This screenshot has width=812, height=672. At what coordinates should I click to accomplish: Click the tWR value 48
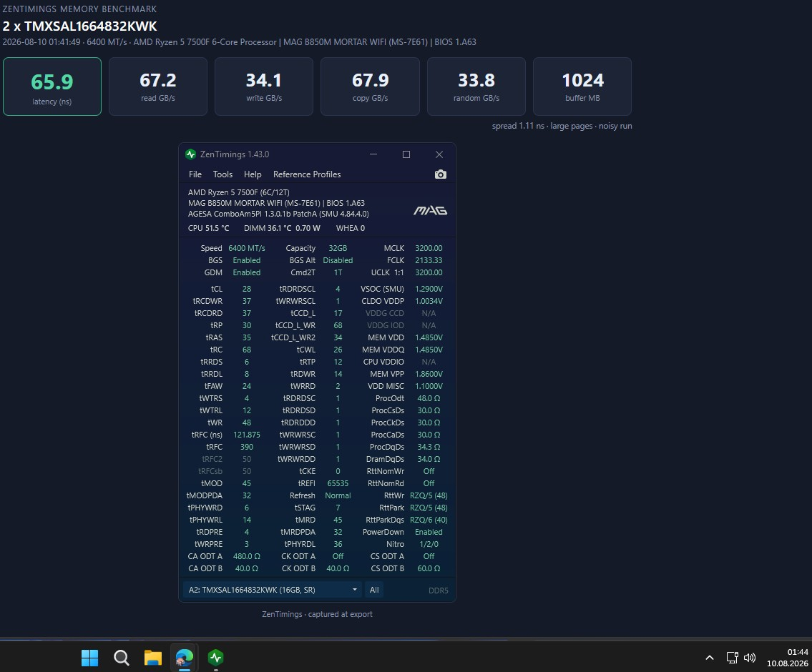click(x=247, y=423)
